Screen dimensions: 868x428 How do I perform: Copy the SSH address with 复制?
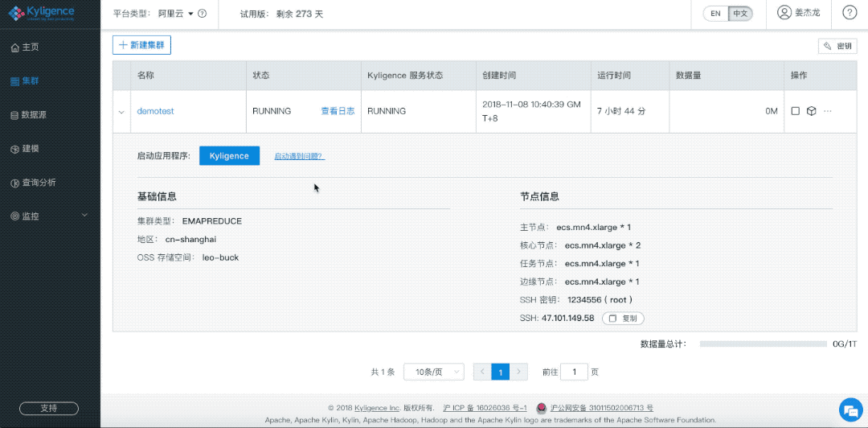click(623, 319)
